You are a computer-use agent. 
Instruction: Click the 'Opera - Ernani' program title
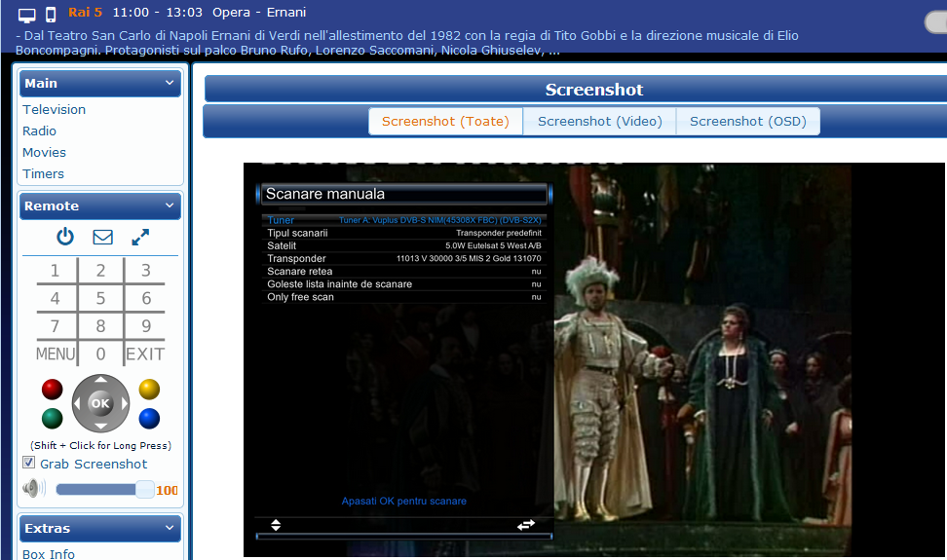(259, 12)
